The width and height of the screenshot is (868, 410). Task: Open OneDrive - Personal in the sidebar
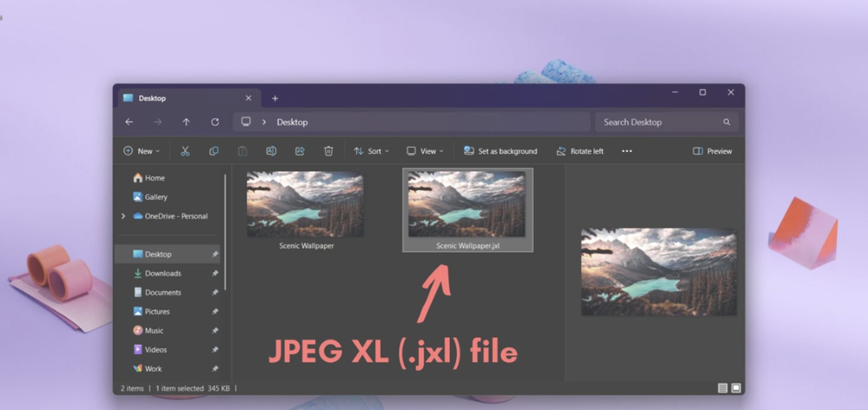tap(170, 216)
